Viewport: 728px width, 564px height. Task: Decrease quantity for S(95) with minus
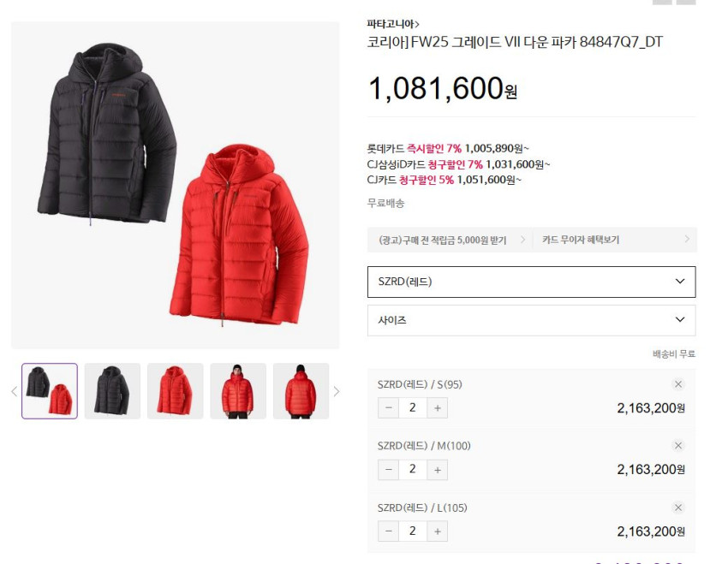pyautogui.click(x=389, y=408)
